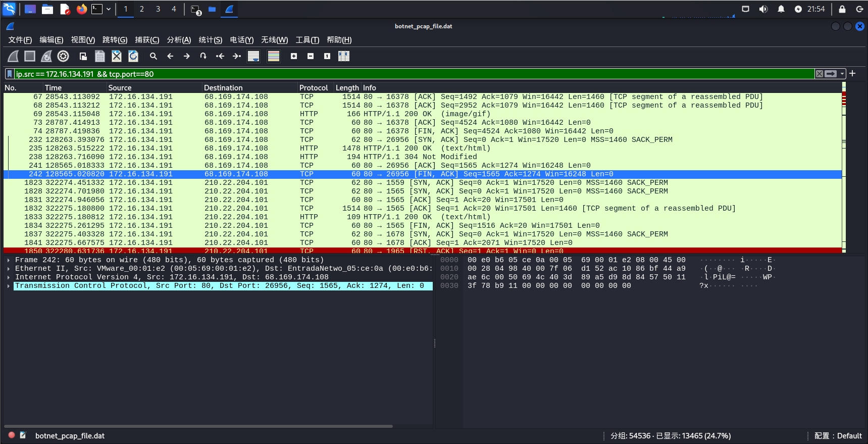This screenshot has height=444, width=868.
Task: Sort by the Source column header
Action: pyautogui.click(x=155, y=87)
